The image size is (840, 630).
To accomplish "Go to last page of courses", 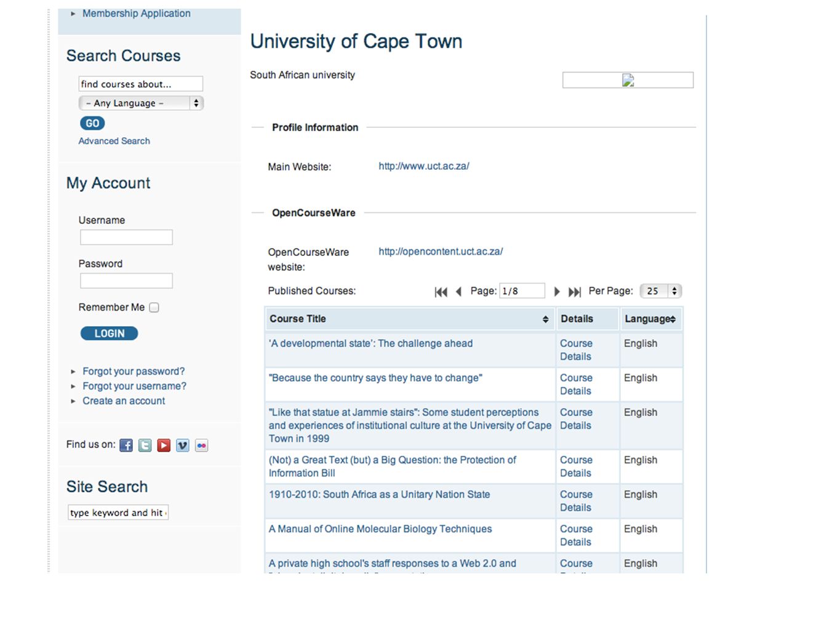I will point(575,292).
